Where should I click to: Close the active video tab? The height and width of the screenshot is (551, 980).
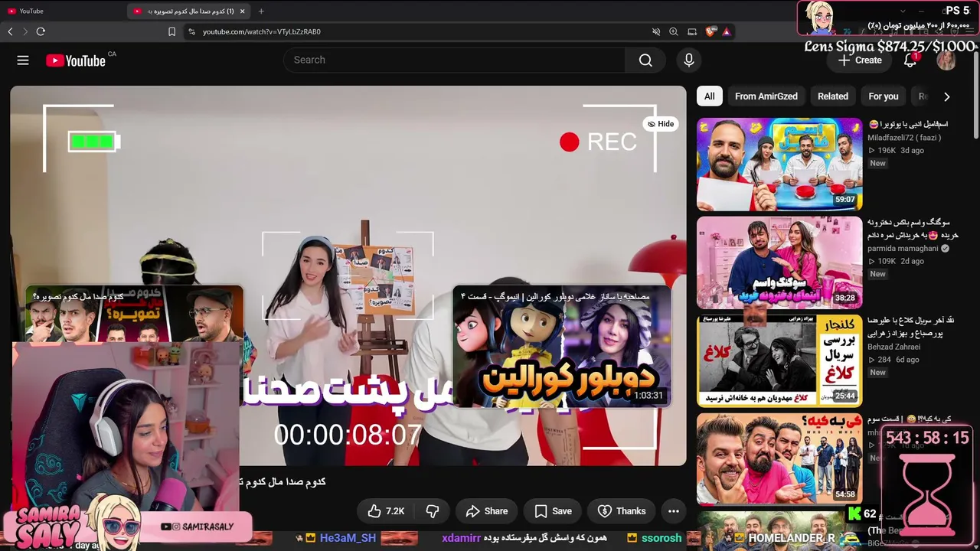pos(243,11)
